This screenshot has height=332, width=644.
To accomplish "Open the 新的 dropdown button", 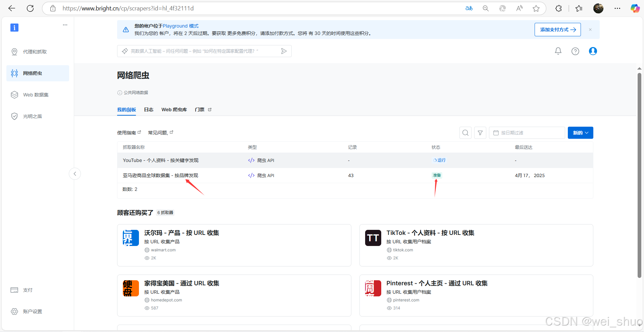I will point(580,133).
